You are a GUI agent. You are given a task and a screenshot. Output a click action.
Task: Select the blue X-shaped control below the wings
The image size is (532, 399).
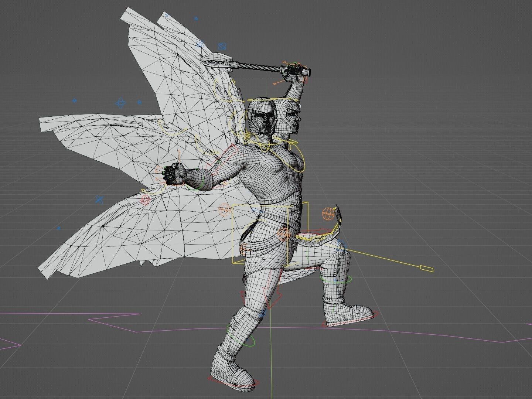point(99,200)
